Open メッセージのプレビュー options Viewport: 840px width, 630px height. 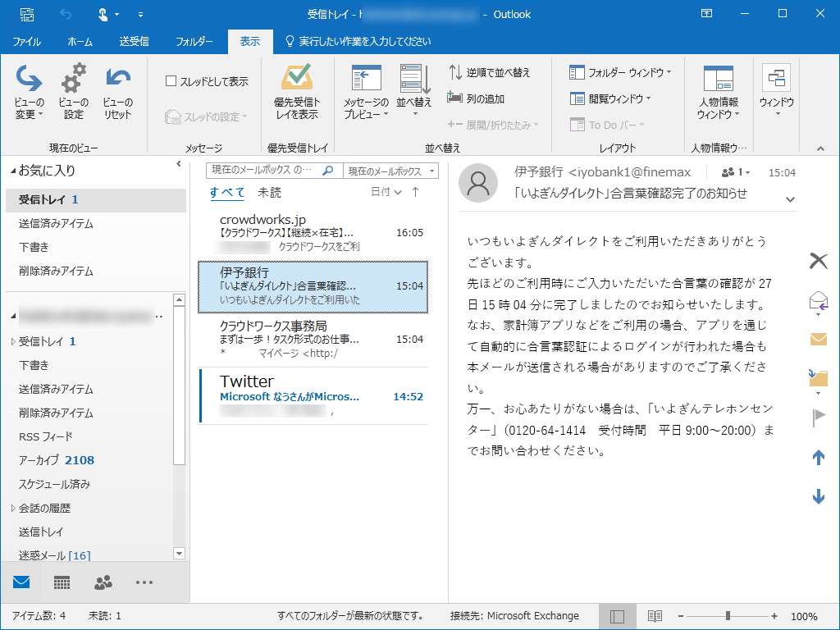point(366,92)
